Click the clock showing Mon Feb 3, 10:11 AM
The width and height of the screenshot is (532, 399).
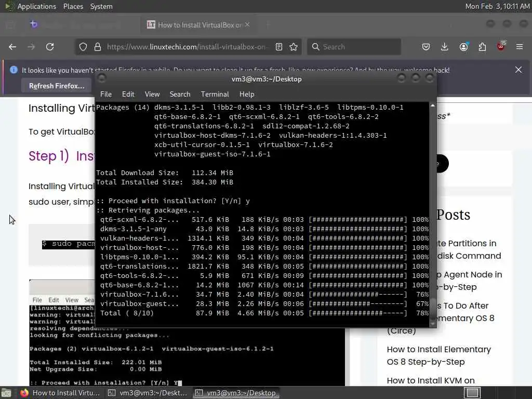point(497,6)
